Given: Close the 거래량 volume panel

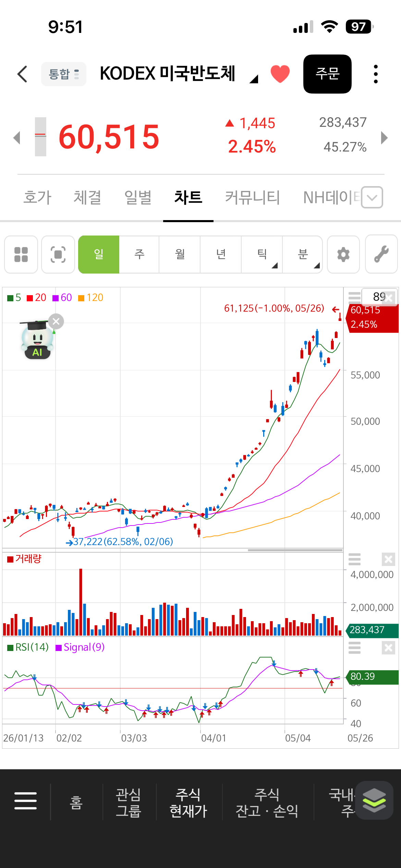Looking at the screenshot, I should [x=388, y=559].
